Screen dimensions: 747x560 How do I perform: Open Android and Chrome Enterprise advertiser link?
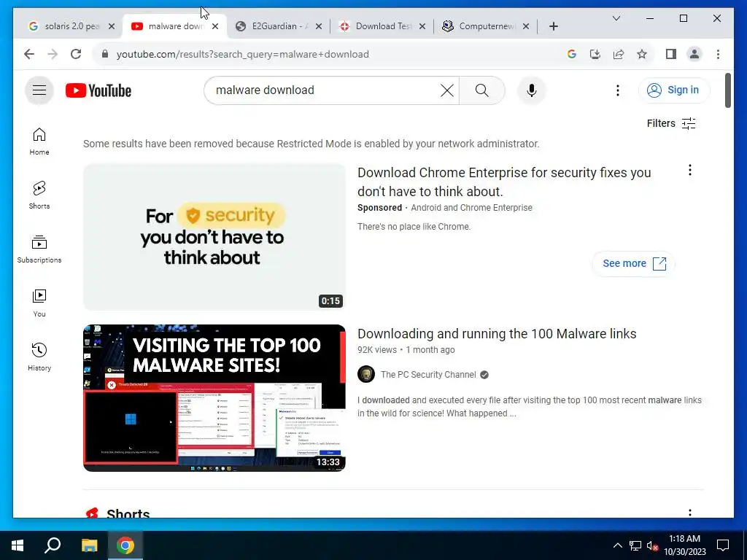(x=472, y=208)
